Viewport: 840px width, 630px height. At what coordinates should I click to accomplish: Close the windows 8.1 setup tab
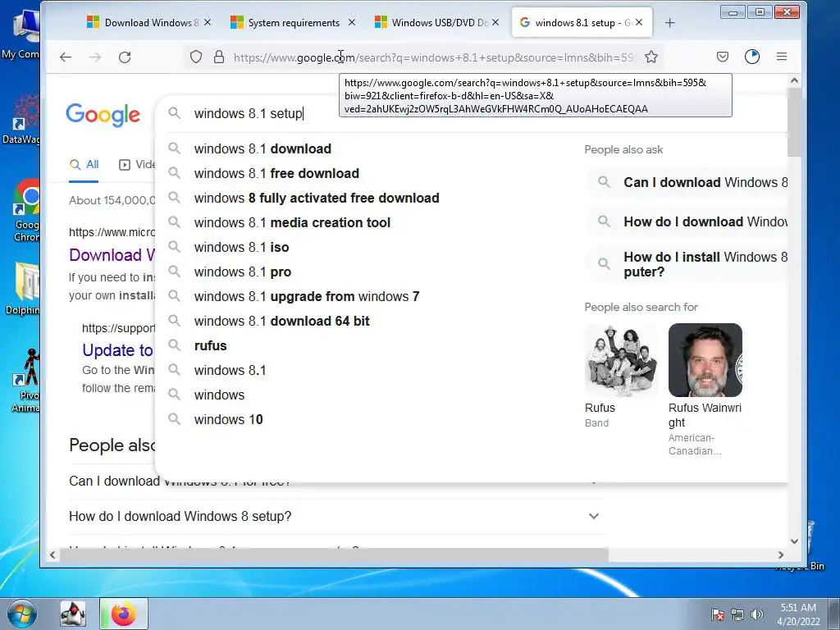tap(639, 22)
